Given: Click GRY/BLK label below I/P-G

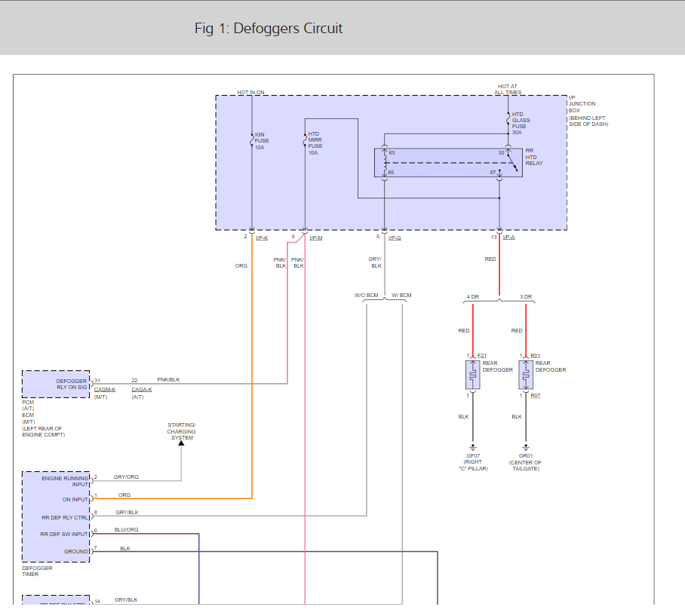Looking at the screenshot, I should coord(375,262).
